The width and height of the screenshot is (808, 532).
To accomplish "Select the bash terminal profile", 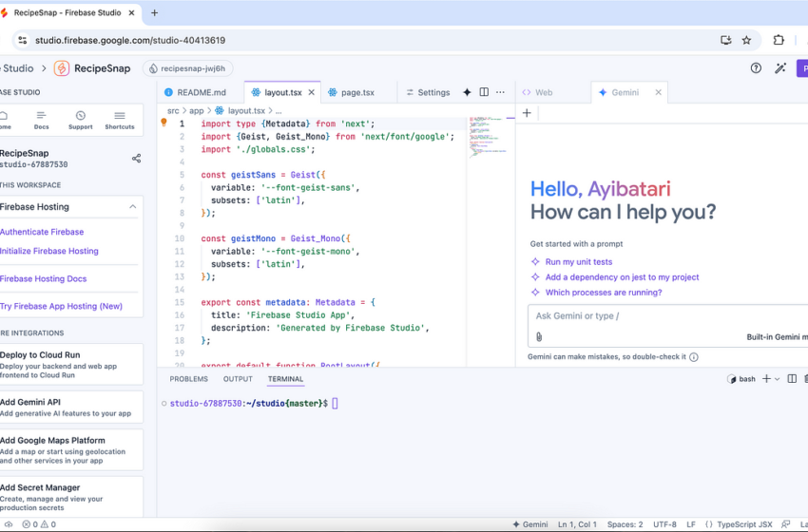I will click(741, 379).
